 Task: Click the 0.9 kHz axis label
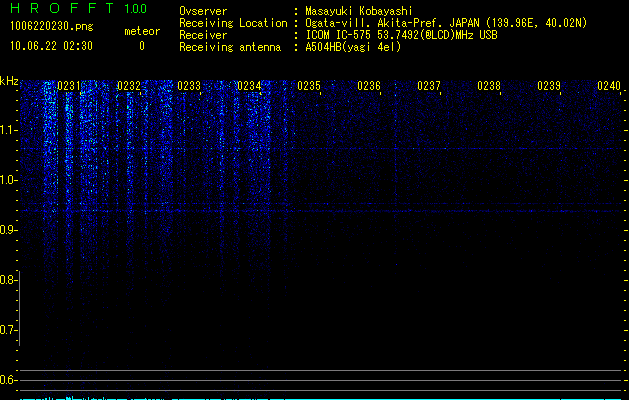click(x=9, y=230)
